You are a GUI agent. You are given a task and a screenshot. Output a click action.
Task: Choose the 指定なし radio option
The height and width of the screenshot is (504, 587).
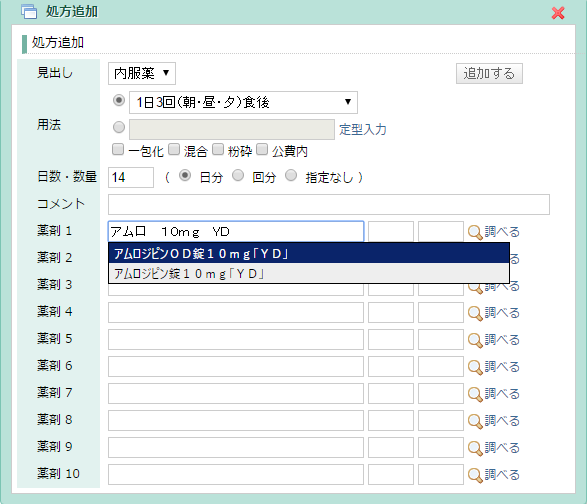point(291,175)
